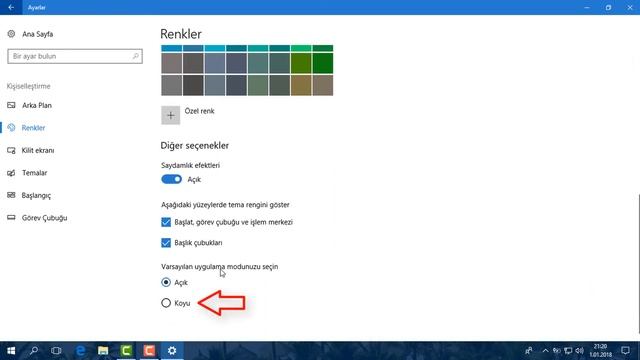The image size is (640, 360).
Task: Open File Explorer from taskbar
Action: pos(103,351)
